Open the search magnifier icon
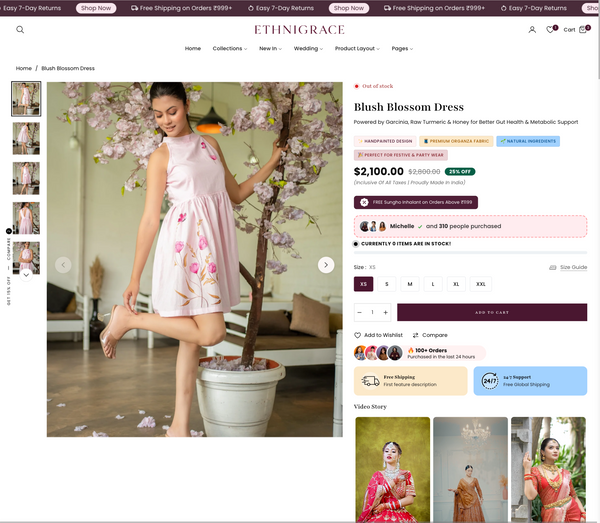Viewport: 600px width, 523px height. click(20, 29)
